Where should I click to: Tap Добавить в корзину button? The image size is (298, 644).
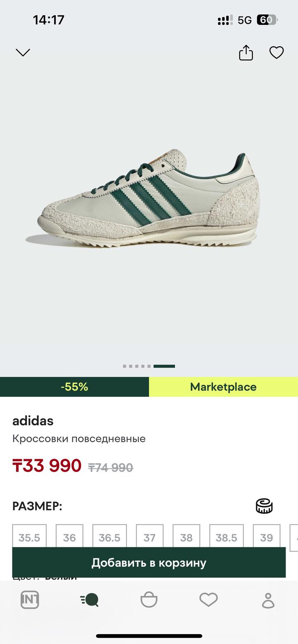pos(149,563)
